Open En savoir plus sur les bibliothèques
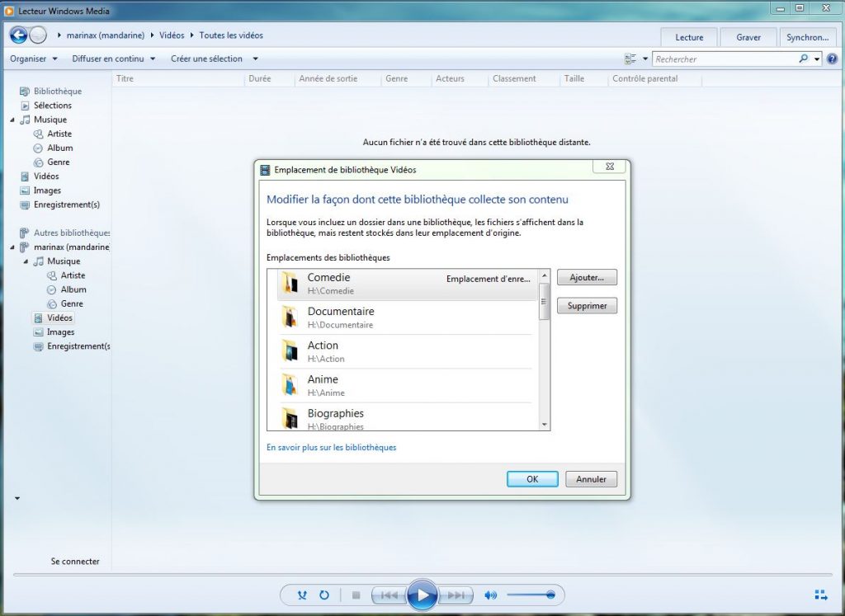The width and height of the screenshot is (845, 616). click(x=332, y=448)
